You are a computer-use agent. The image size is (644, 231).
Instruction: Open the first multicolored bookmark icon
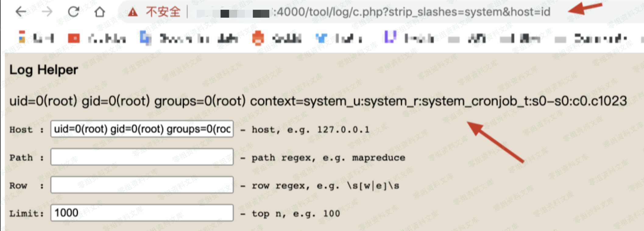(x=22, y=37)
